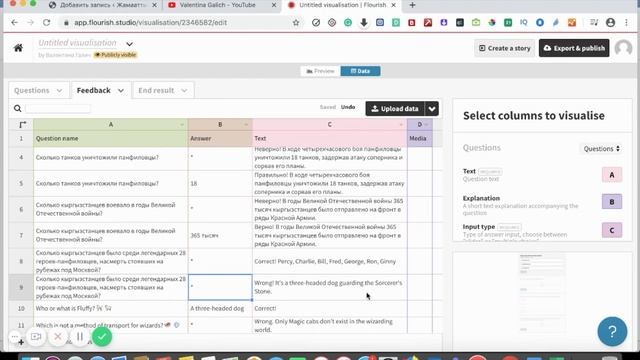The image size is (640, 360).
Task: Cancel recording with red X
Action: tap(58, 337)
